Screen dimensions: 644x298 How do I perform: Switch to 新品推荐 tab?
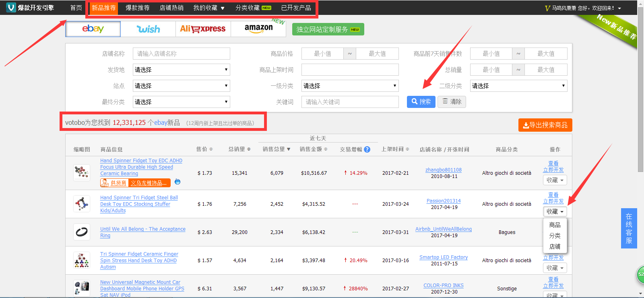point(104,8)
